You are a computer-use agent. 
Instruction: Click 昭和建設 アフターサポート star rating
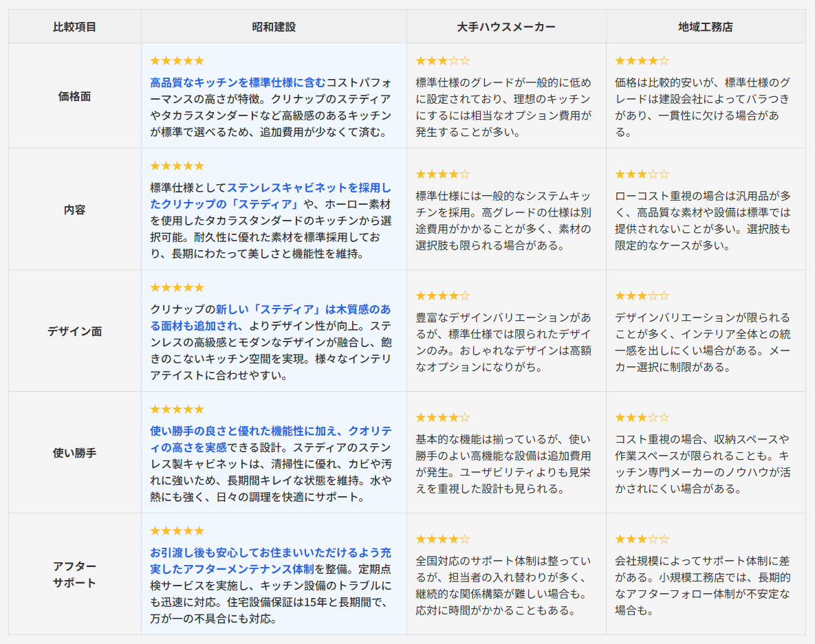tap(177, 531)
